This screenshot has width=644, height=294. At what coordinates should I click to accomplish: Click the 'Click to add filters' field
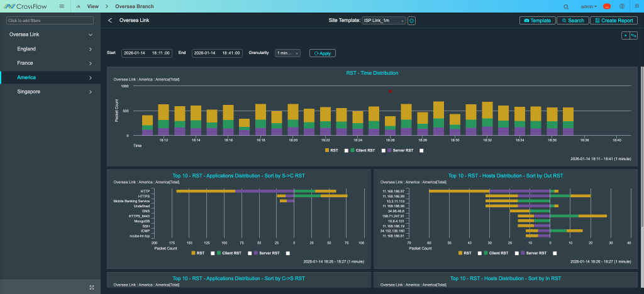pos(50,21)
